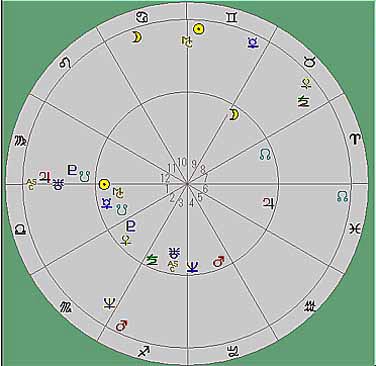The height and width of the screenshot is (366, 376).
Task: Select the crescent Moon in the Cancer sector
Action: tap(137, 37)
